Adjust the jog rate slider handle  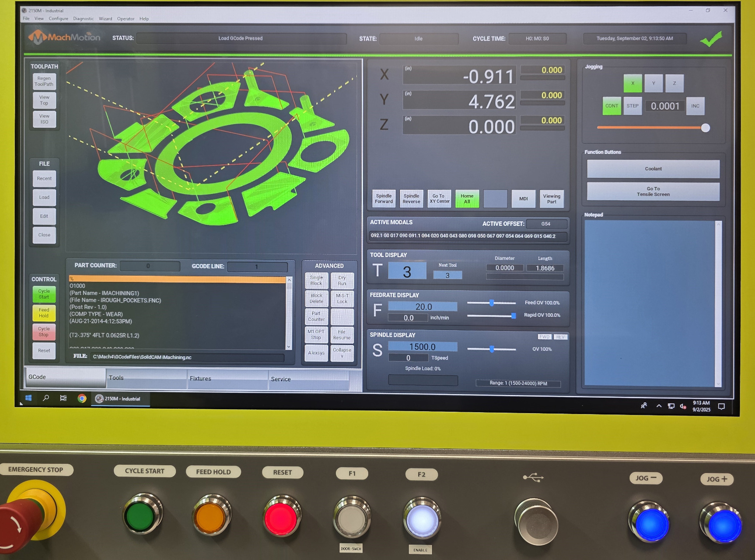705,128
